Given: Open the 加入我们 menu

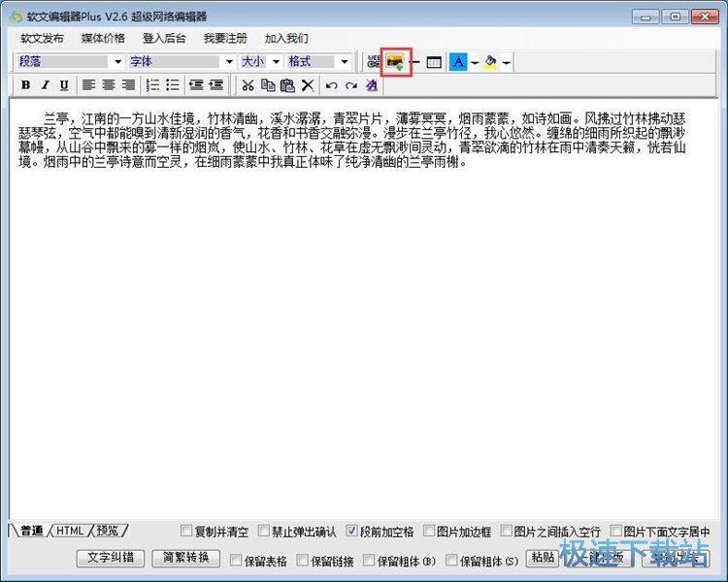Looking at the screenshot, I should point(286,38).
